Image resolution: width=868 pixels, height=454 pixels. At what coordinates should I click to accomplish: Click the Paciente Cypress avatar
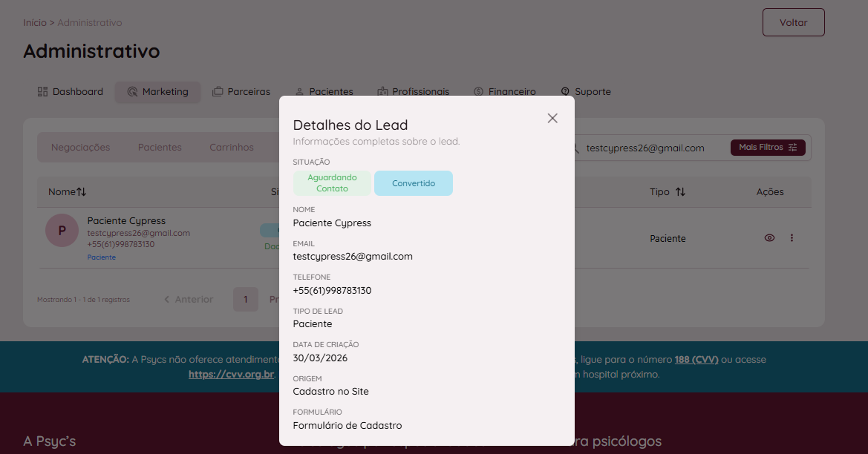point(62,231)
